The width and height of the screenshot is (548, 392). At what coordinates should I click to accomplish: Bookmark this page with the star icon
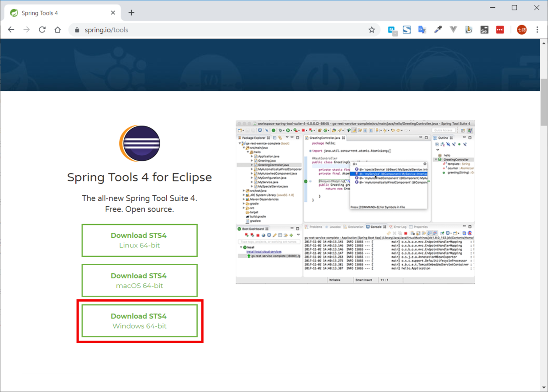(x=372, y=30)
